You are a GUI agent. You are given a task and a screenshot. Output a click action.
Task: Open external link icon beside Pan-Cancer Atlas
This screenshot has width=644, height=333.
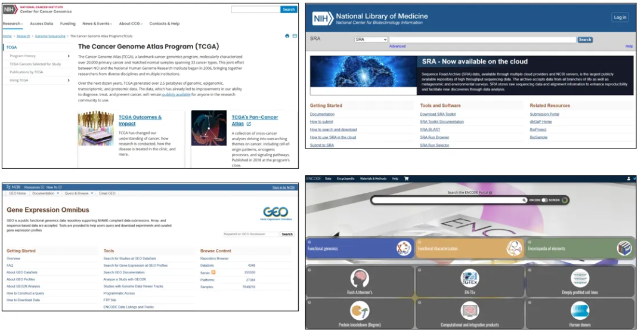(x=249, y=124)
